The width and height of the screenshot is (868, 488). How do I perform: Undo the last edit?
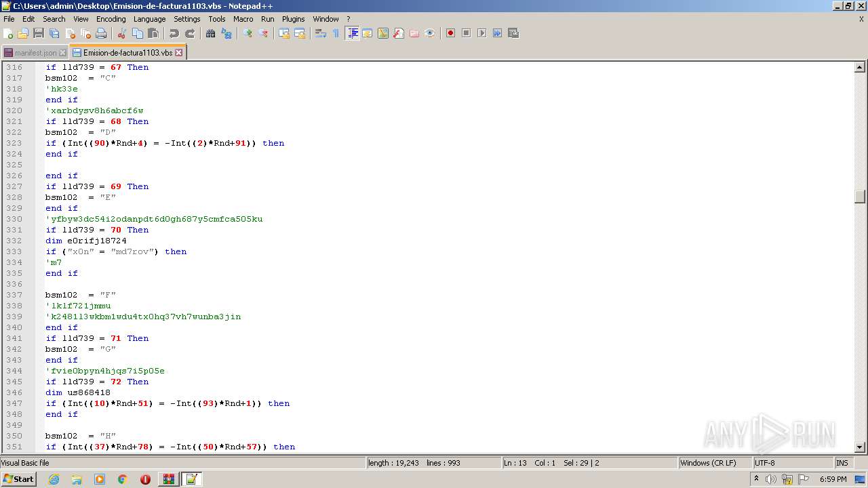pyautogui.click(x=174, y=33)
